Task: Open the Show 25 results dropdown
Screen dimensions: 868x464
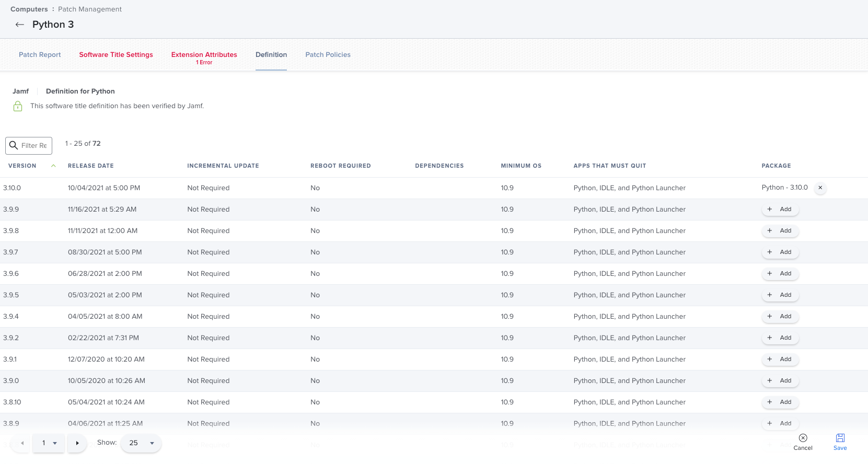Action: click(141, 443)
